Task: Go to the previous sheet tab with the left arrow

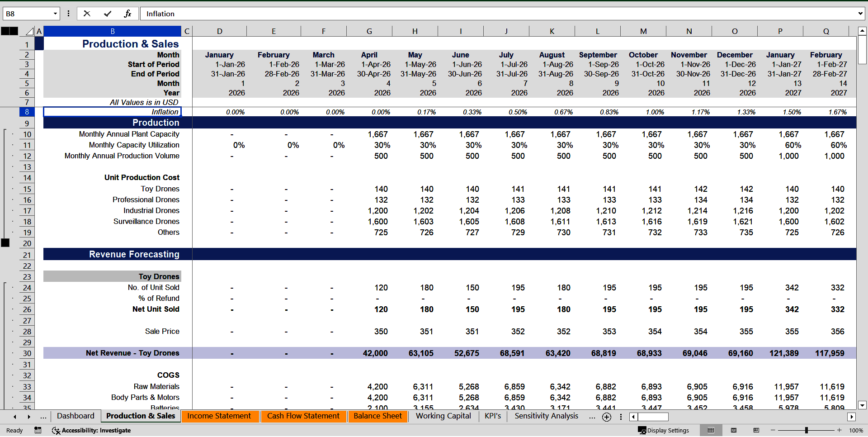Action: [x=15, y=417]
